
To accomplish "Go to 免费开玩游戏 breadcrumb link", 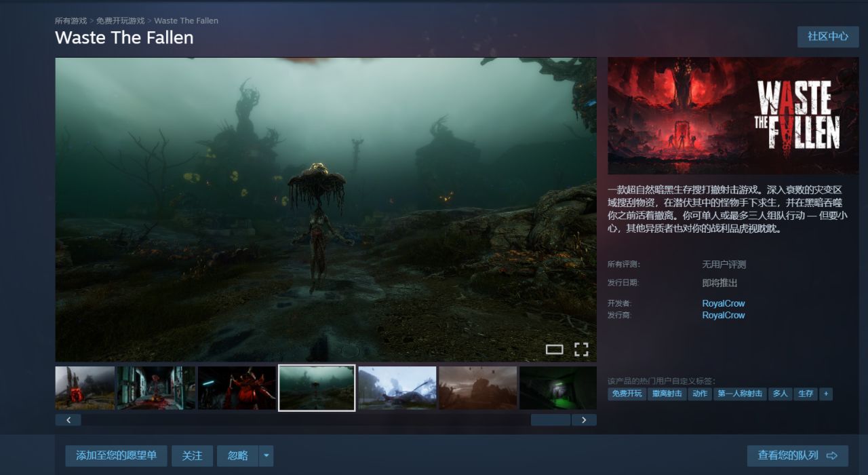I will 120,21.
